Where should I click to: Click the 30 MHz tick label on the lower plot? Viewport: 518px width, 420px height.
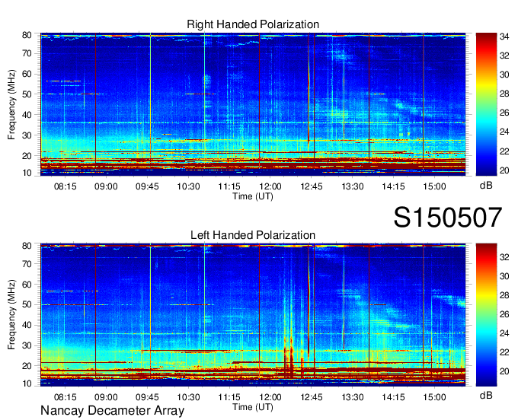27,345
